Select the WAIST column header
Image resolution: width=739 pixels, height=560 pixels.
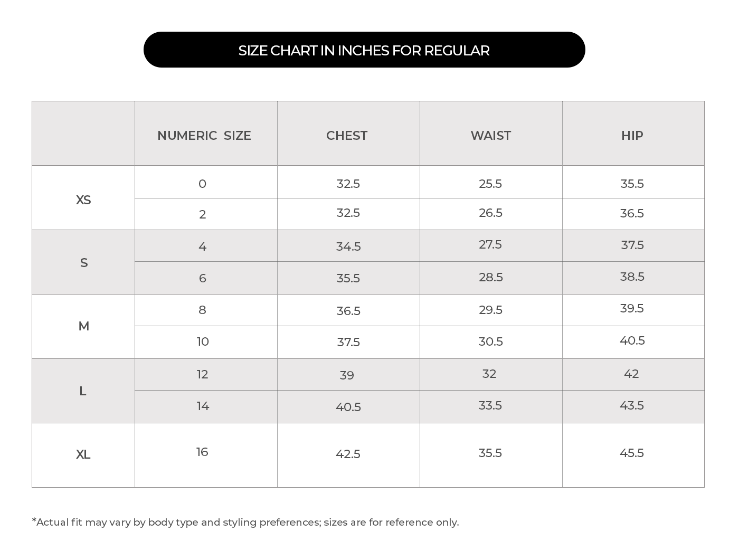coord(490,136)
